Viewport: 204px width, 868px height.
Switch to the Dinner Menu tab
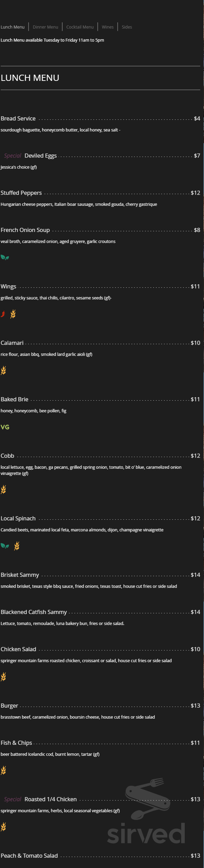pos(45,27)
